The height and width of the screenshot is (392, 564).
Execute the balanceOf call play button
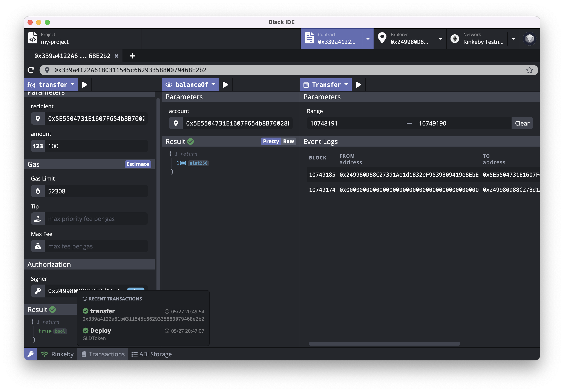point(225,85)
